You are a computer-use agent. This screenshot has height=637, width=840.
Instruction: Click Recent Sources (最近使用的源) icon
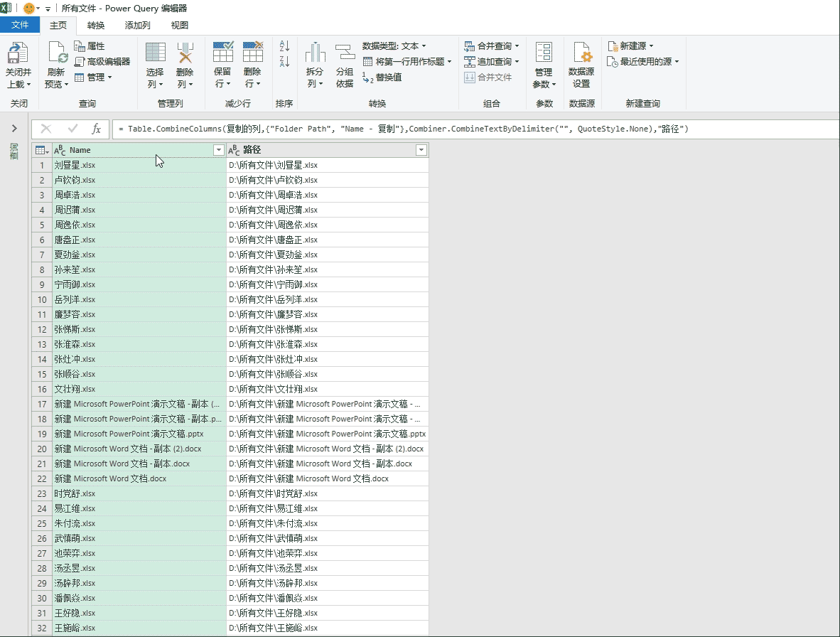pos(613,62)
